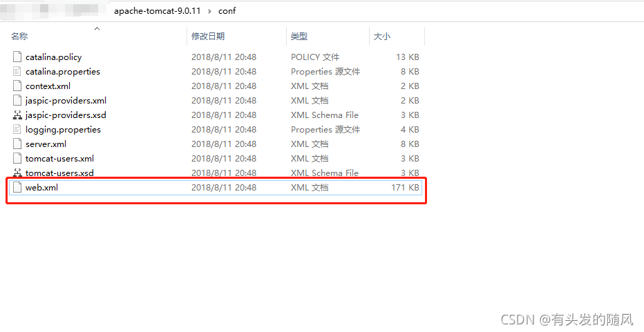Select file name tomcat-users.xml
This screenshot has width=644, height=332.
coord(59,159)
